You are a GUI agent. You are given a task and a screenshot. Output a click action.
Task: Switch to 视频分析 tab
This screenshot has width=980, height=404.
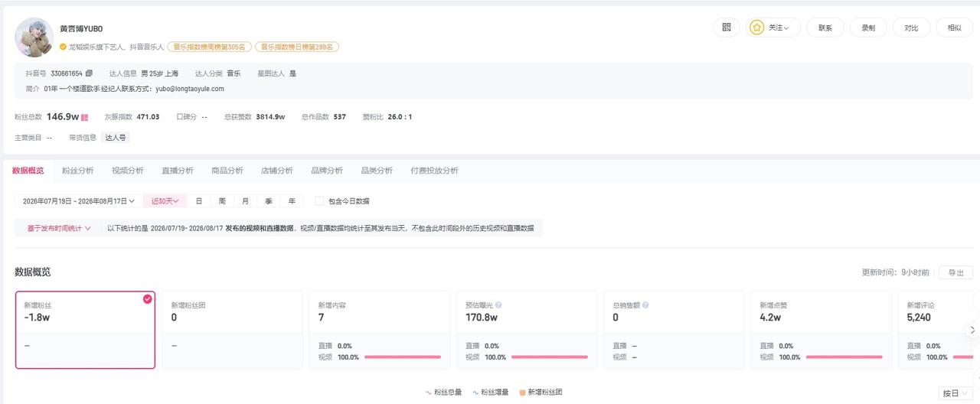[128, 171]
